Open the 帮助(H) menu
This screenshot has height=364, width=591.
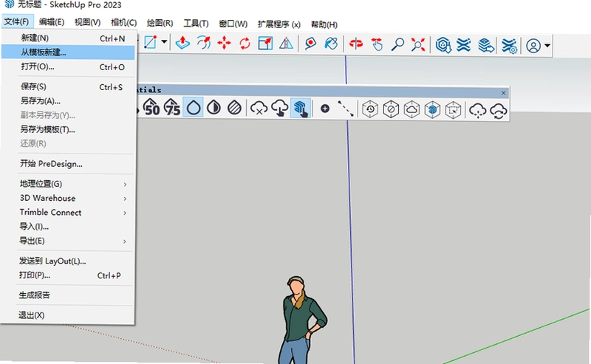coord(324,24)
